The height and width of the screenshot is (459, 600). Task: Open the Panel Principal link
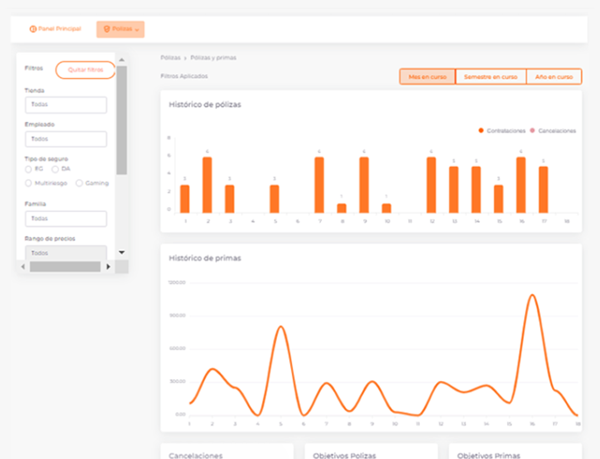55,29
